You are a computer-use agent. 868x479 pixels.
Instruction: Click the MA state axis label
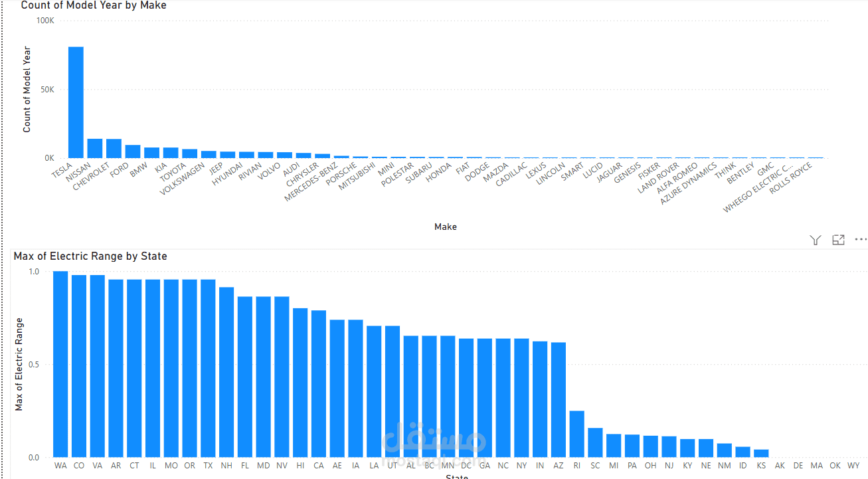coord(816,466)
